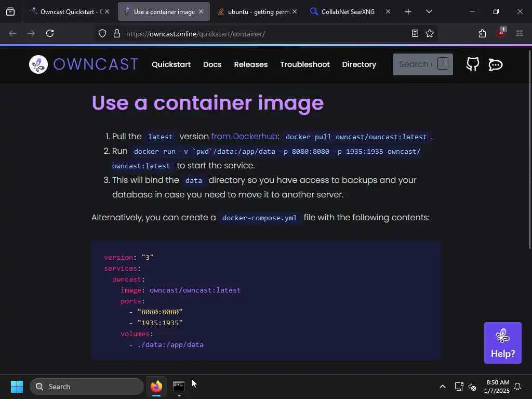Open the Owncast GitHub repository icon
Image resolution: width=532 pixels, height=399 pixels.
tap(473, 64)
